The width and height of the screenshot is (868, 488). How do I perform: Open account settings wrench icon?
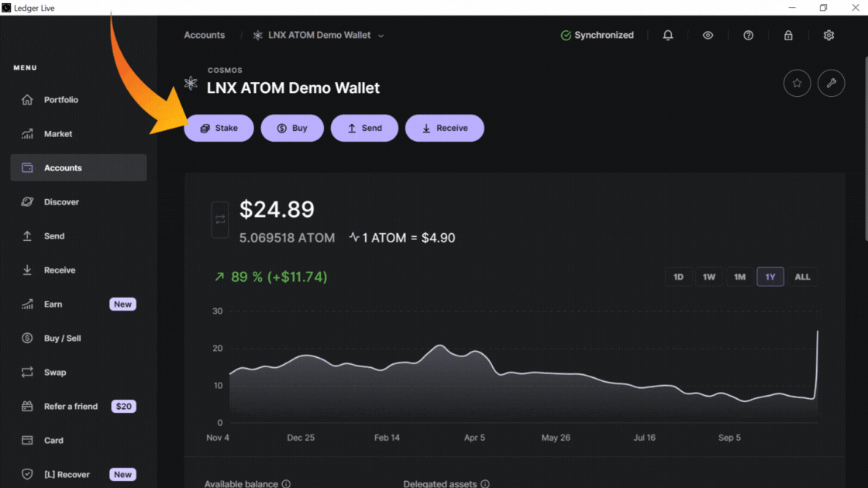(832, 84)
